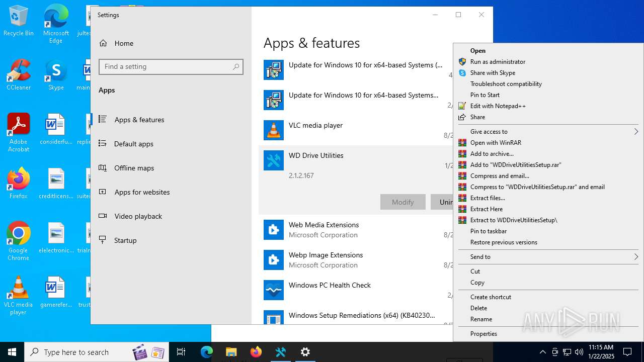Viewport: 644px width, 362px height.
Task: Launch Microsoft Edge from the desktop
Action: point(56,24)
